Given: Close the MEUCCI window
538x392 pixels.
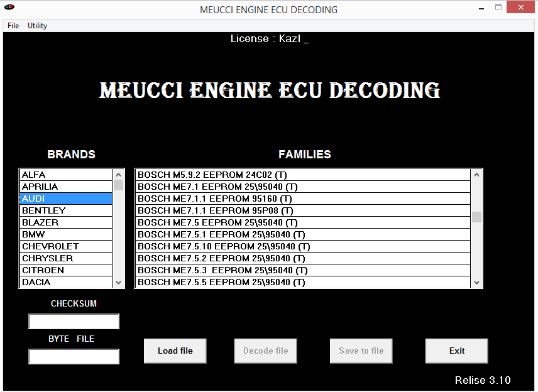Looking at the screenshot, I should pos(520,8).
